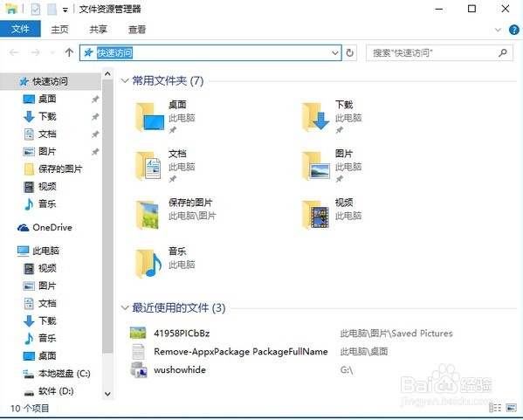This screenshot has width=523, height=420.
Task: Refresh the current folder view
Action: click(349, 52)
